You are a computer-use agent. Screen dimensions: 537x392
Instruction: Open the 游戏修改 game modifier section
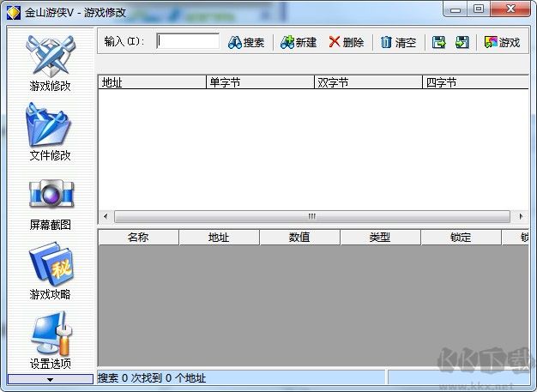click(50, 63)
